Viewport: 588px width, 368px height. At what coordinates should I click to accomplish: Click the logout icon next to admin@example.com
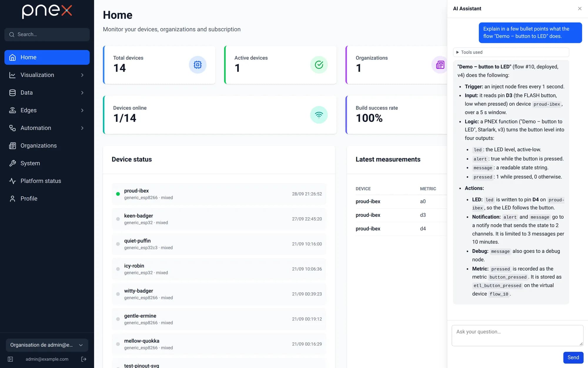tap(84, 359)
